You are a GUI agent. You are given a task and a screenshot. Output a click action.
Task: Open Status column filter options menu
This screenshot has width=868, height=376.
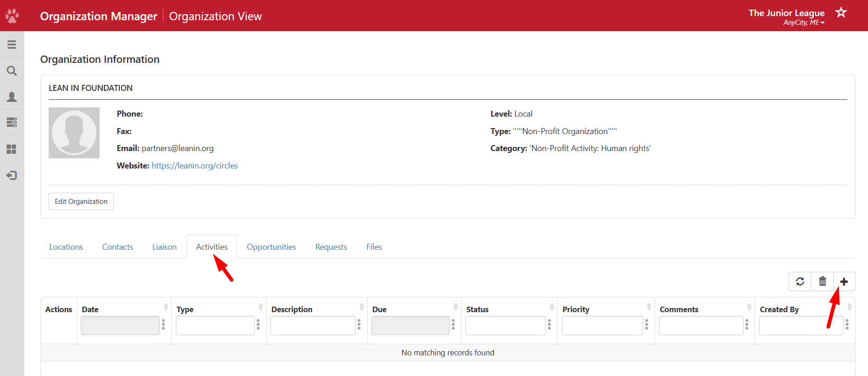coord(549,325)
